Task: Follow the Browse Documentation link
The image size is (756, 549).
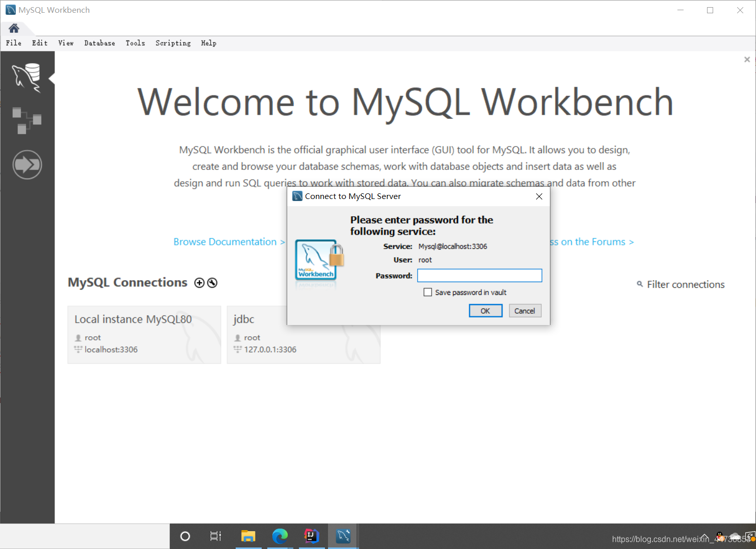Action: 229,242
